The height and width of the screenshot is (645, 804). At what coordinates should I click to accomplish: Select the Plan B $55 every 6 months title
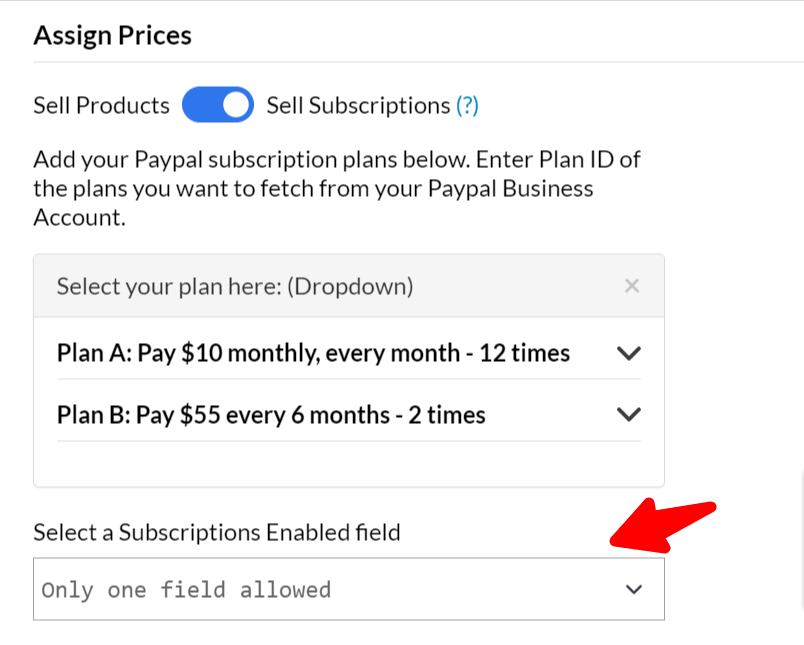[271, 415]
